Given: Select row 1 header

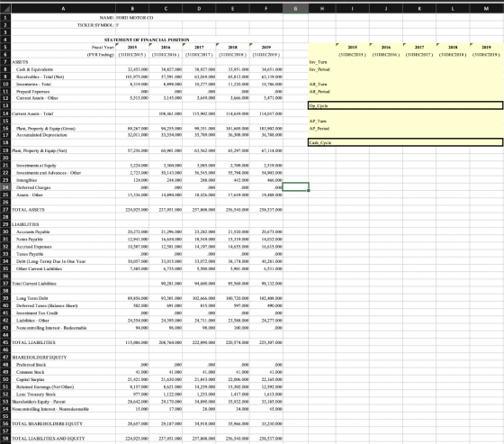Looking at the screenshot, I should 5,17.
